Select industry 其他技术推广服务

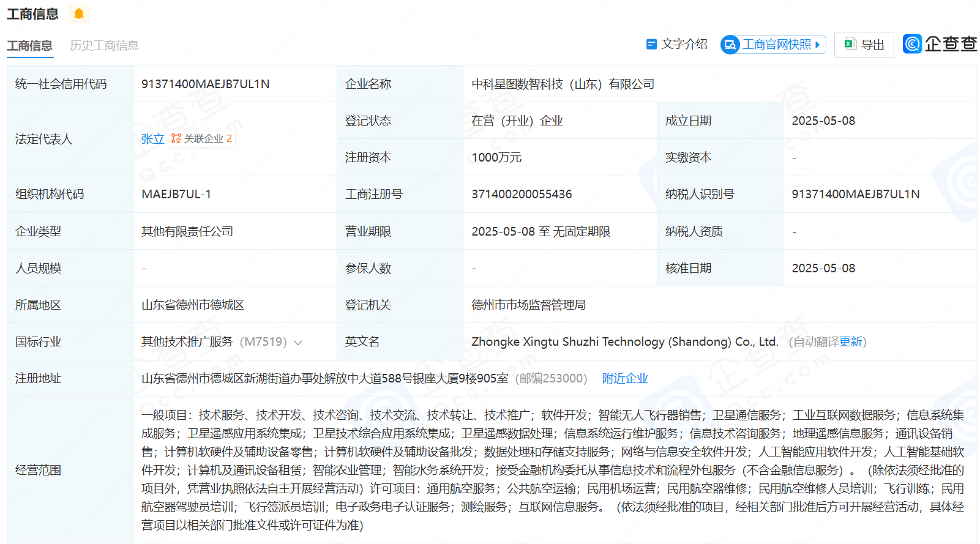[x=187, y=341]
